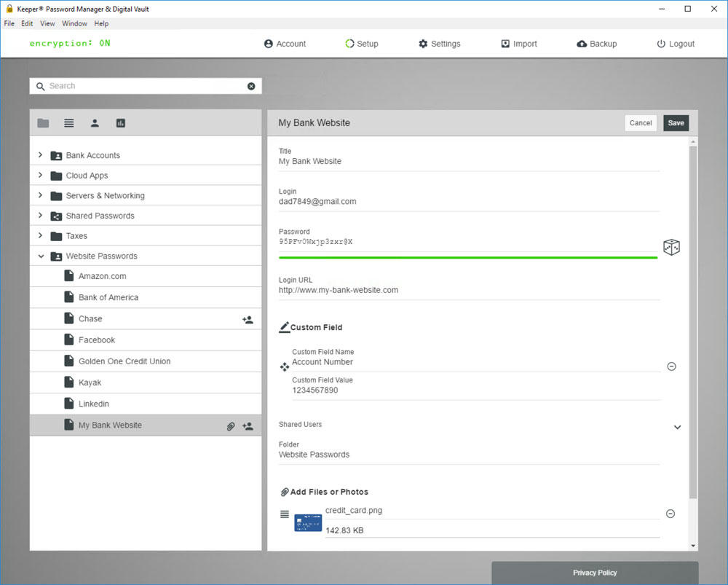
Task: Expand the Shared Users section
Action: click(677, 427)
